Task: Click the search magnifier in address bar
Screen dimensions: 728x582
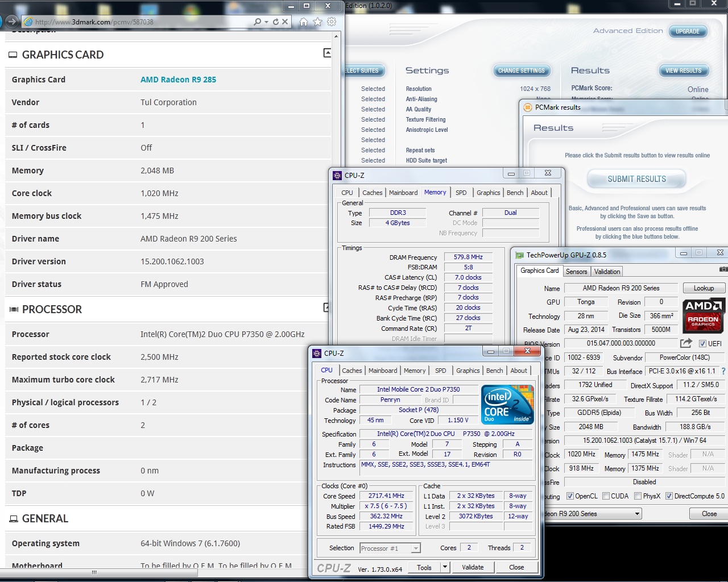Action: tap(258, 22)
